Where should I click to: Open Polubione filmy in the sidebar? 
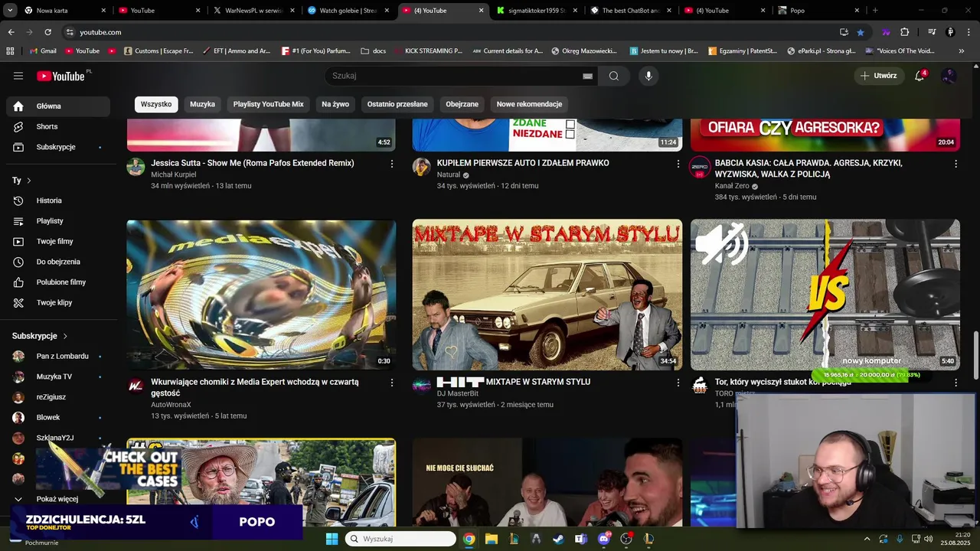(x=59, y=282)
